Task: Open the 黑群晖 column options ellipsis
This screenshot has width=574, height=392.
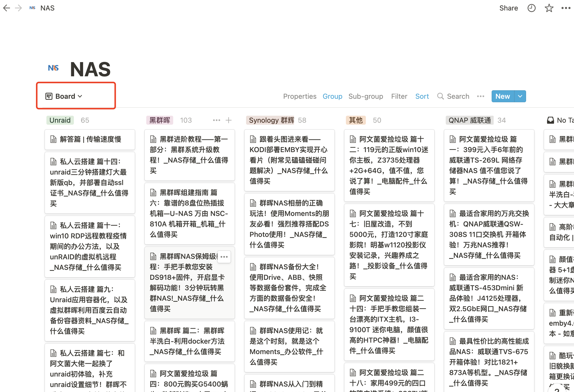Action: (216, 120)
